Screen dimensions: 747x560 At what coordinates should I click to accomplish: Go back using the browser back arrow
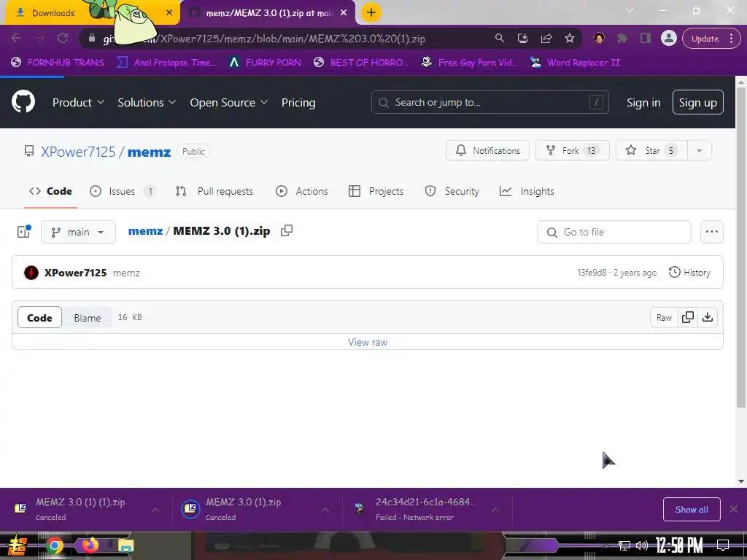pyautogui.click(x=16, y=38)
